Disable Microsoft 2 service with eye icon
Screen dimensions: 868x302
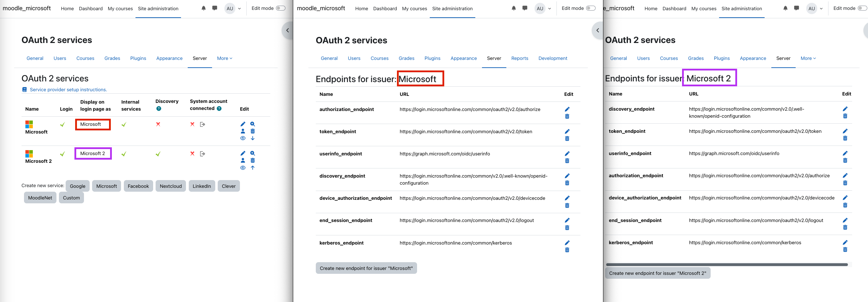[x=243, y=168]
